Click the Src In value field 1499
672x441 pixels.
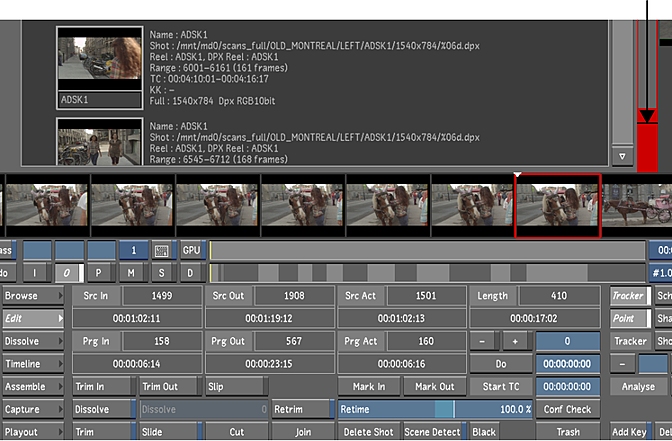coord(162,296)
